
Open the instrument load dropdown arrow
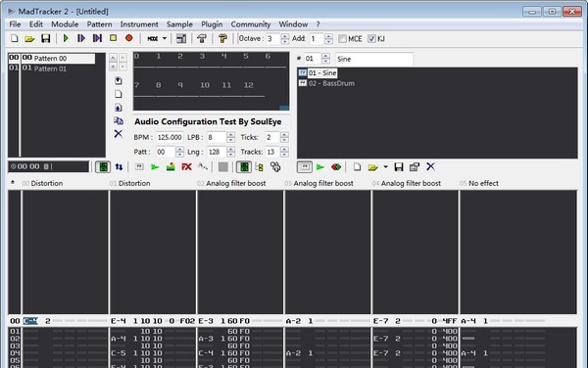(385, 167)
